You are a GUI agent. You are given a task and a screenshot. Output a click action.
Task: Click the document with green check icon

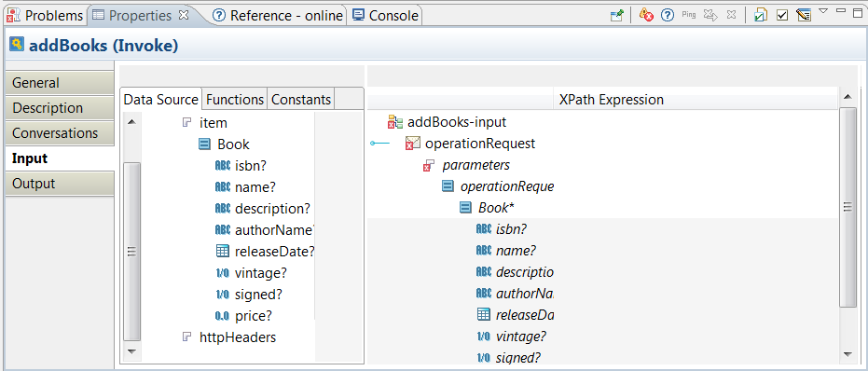(x=761, y=16)
